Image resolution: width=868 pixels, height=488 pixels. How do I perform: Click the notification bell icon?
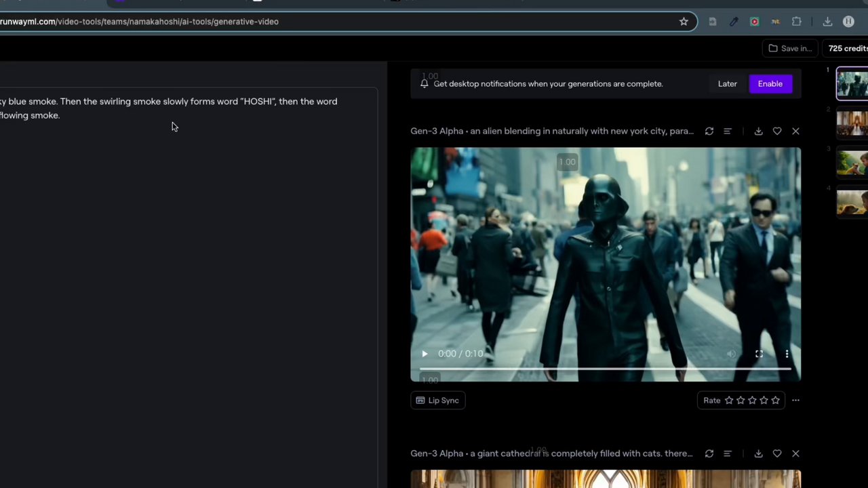point(424,84)
